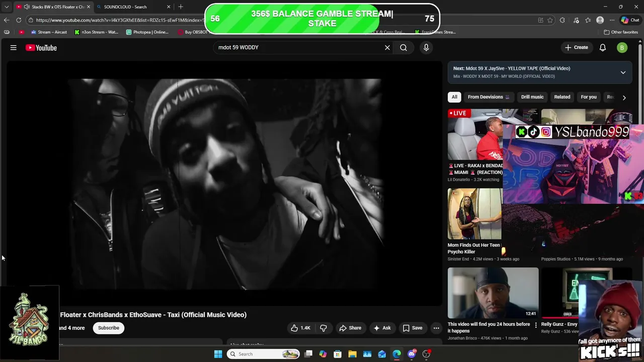The height and width of the screenshot is (362, 644).
Task: Share the video
Action: [x=350, y=328]
